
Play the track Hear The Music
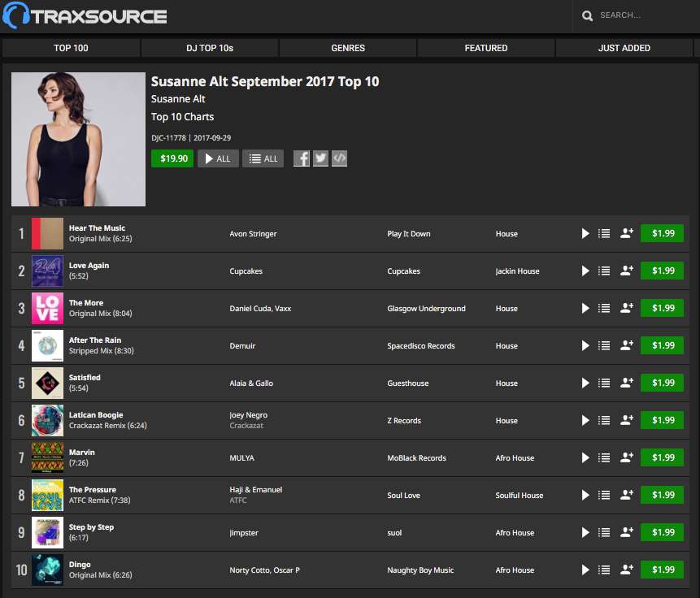pyautogui.click(x=585, y=233)
